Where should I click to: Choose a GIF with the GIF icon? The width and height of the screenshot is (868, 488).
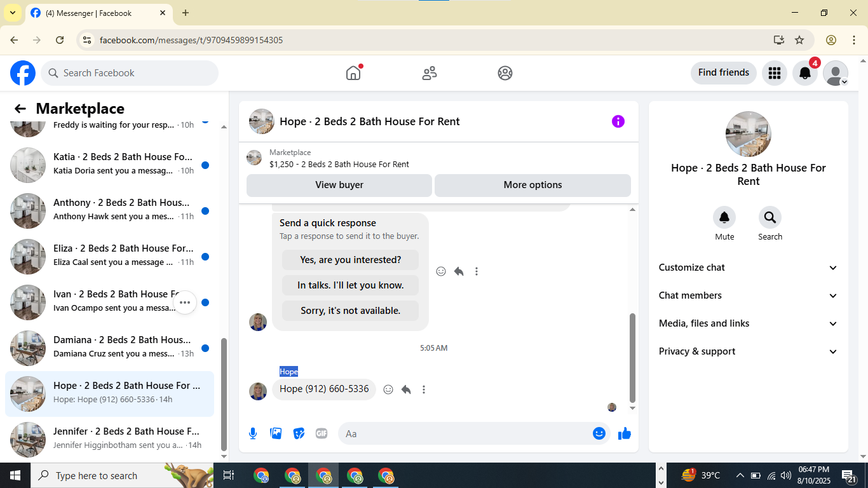(x=322, y=433)
